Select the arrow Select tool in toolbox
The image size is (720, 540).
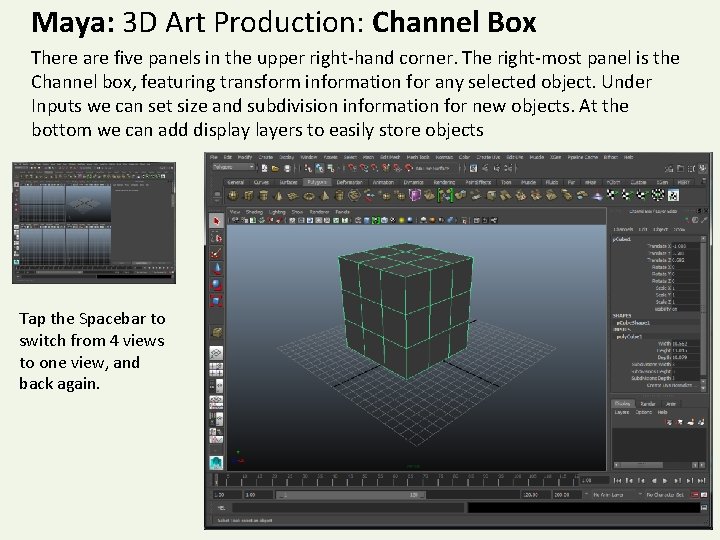[216, 221]
